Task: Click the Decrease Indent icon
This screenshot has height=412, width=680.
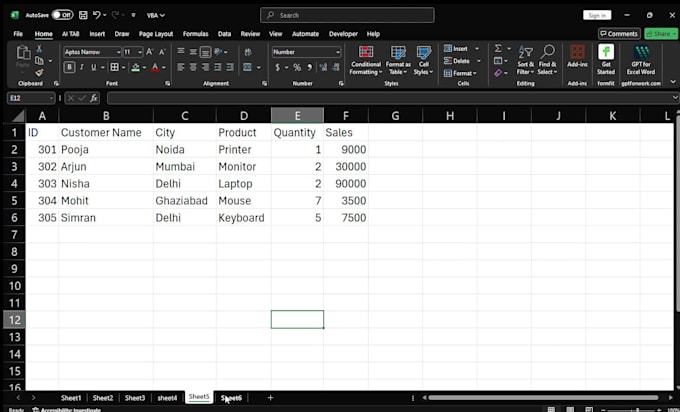Action: coord(217,67)
